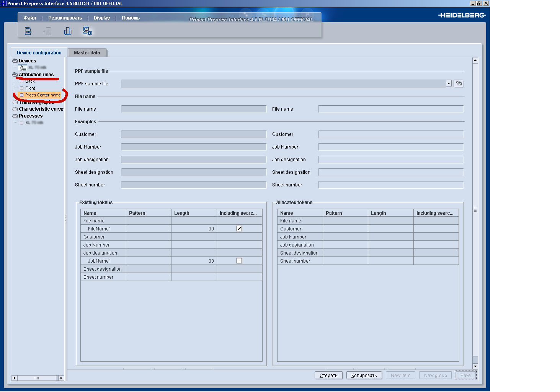
Task: Click Sheet number row in Allocated tokens
Action: (x=368, y=261)
